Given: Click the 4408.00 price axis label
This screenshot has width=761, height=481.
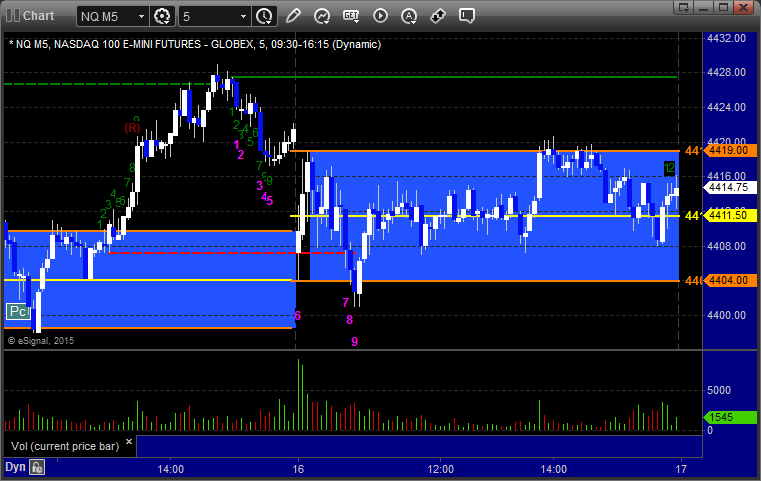Looking at the screenshot, I should click(x=727, y=247).
